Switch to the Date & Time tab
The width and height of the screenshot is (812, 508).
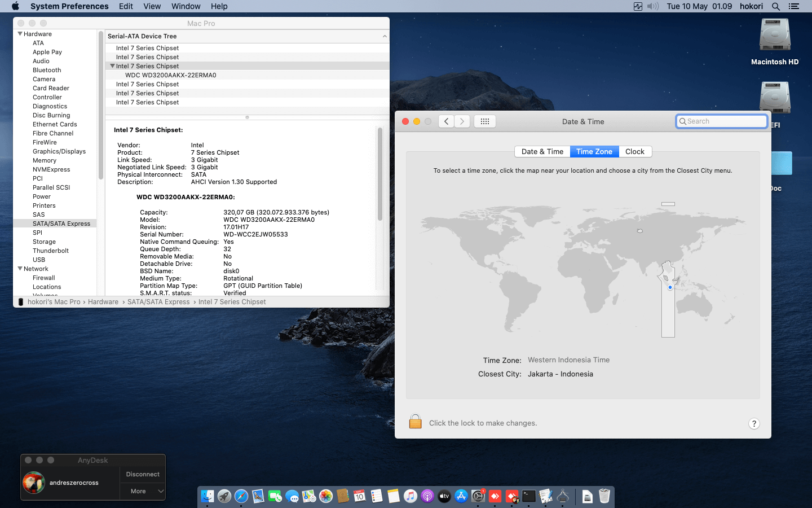point(542,151)
